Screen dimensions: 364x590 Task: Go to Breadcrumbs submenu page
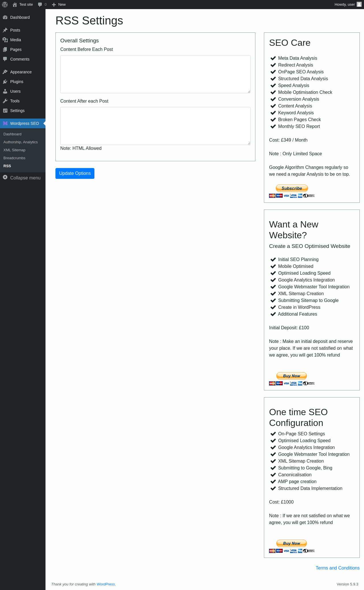coord(14,158)
